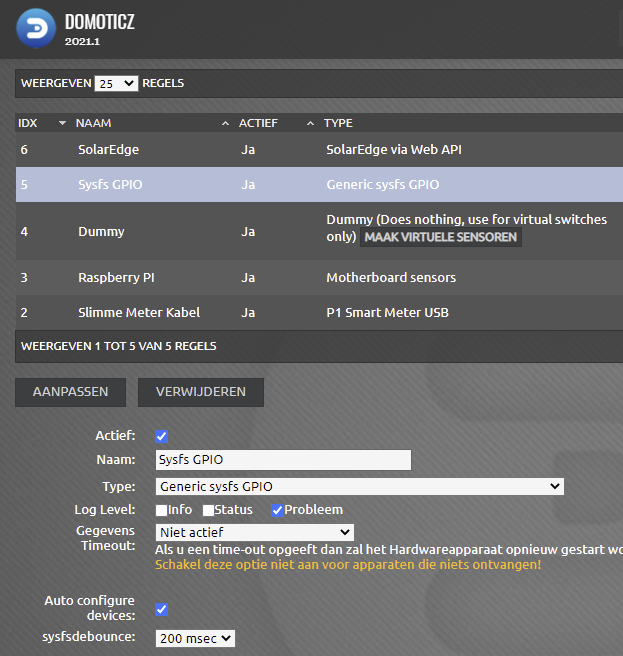Select the Sysfs GPIO hardware row
The image size is (623, 656).
pyautogui.click(x=319, y=184)
